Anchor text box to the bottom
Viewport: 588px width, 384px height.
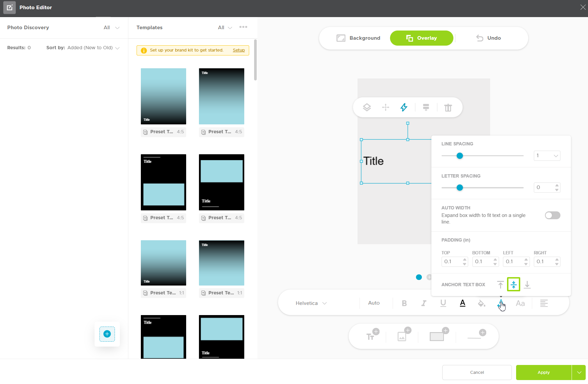point(527,285)
